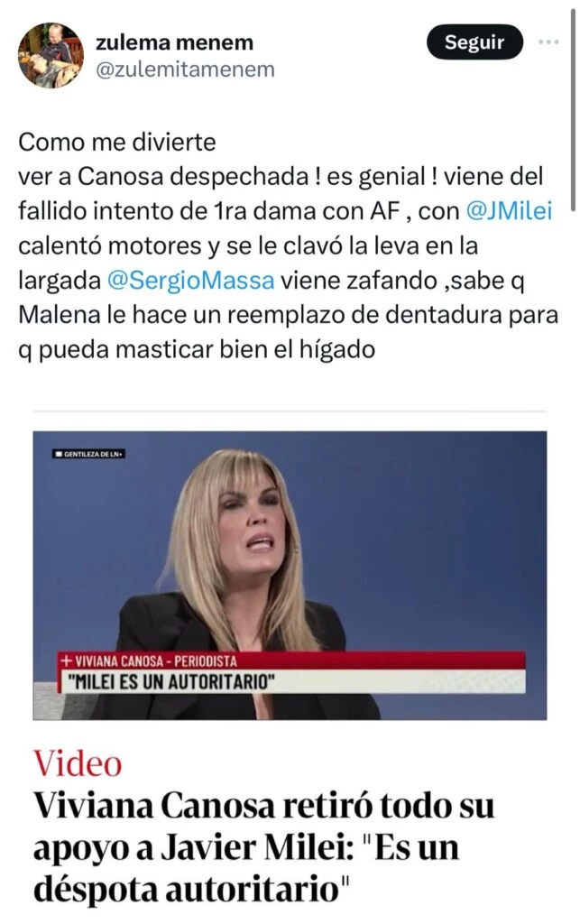Click the Gentileza de LN+ watermark

coord(88,455)
